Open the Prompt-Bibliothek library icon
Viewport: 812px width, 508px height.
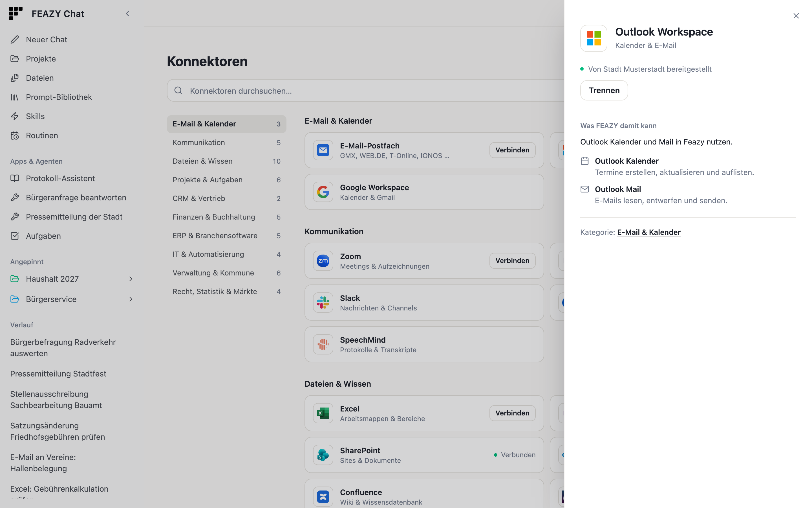pyautogui.click(x=14, y=97)
